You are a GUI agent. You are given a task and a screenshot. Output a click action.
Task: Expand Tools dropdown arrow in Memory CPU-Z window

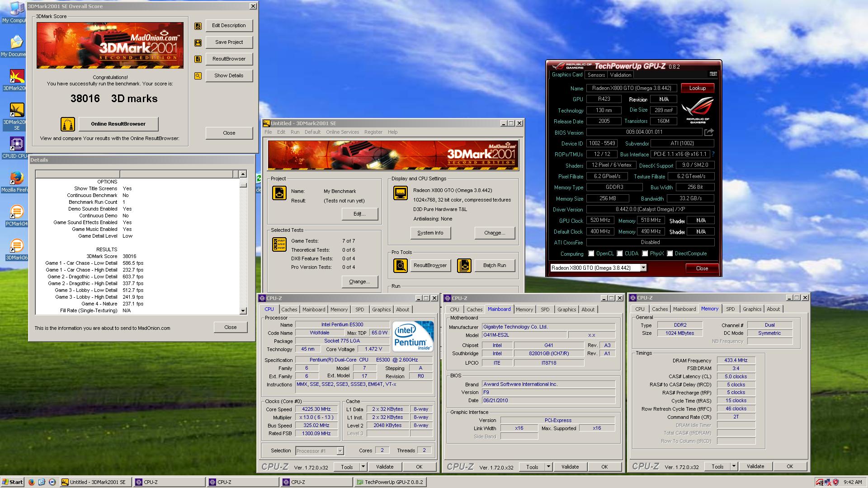pos(733,466)
